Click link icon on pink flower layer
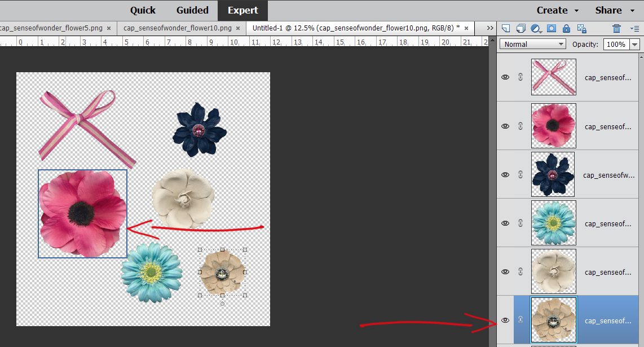Screen dimensions: 644x347 click(521, 126)
